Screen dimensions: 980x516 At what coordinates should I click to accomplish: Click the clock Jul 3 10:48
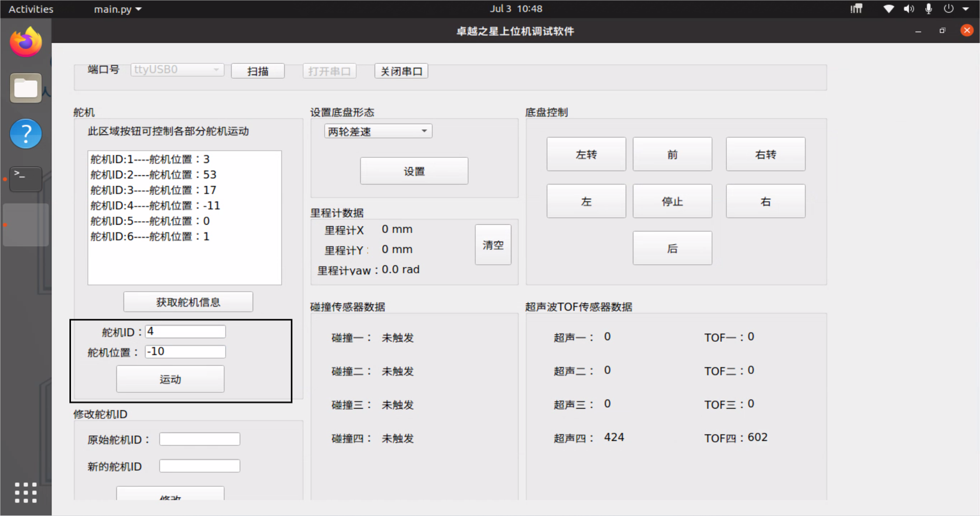coord(516,9)
